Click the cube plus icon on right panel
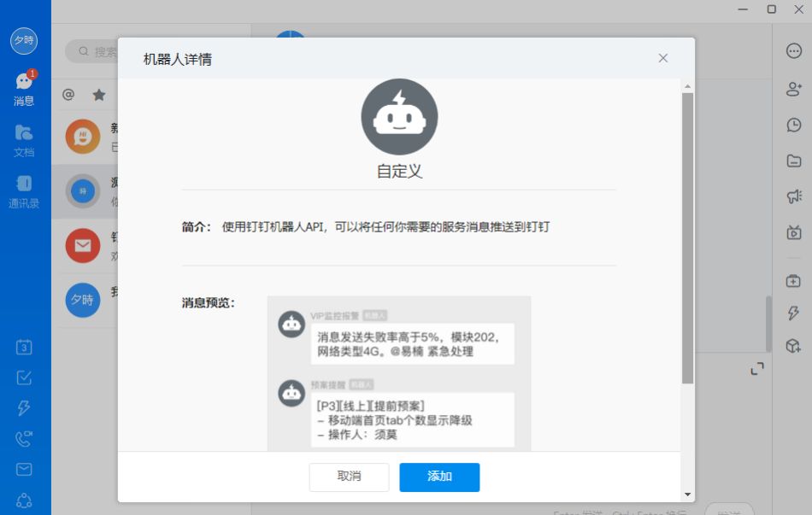The image size is (812, 515). 793,345
